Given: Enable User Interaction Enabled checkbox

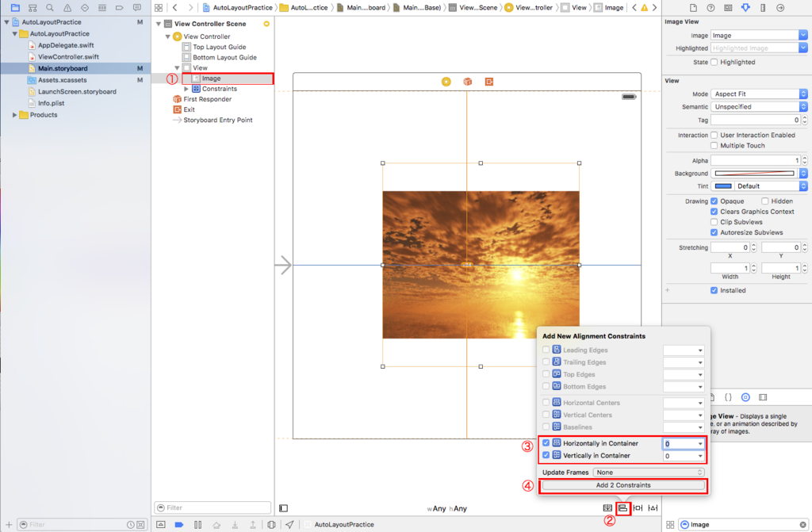Looking at the screenshot, I should pyautogui.click(x=714, y=135).
